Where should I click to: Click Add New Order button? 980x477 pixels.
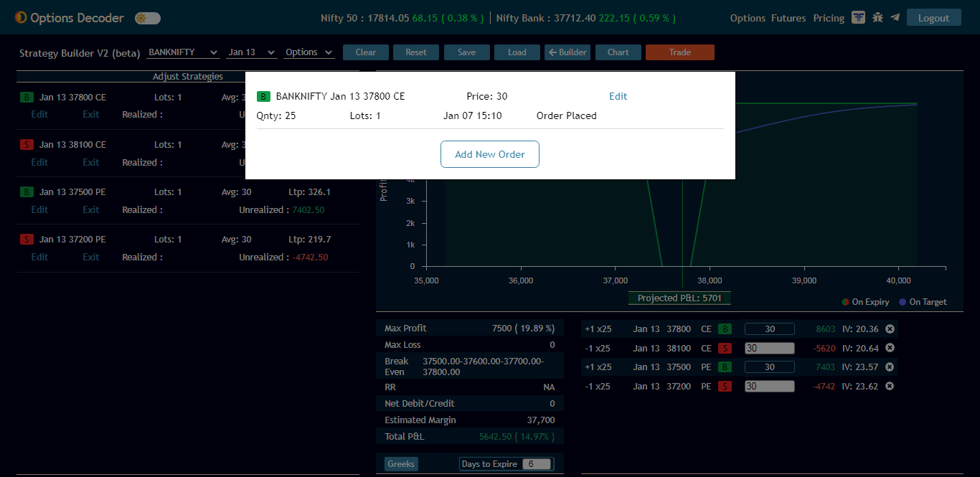pyautogui.click(x=490, y=154)
